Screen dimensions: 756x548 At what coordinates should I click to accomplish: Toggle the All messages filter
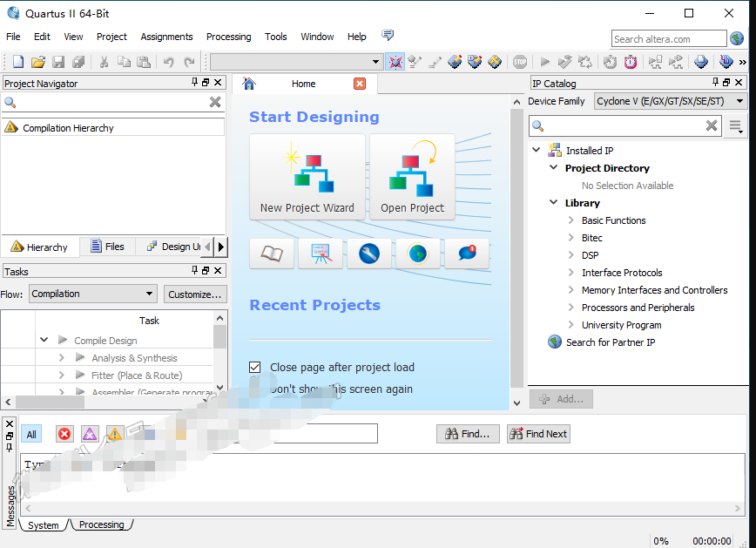[x=31, y=434]
